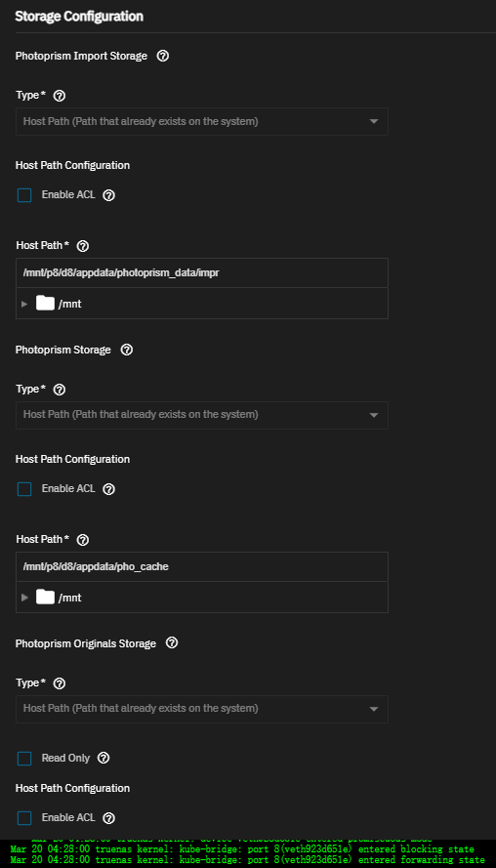Click help icon beside Read Only
This screenshot has height=868, width=496.
pyautogui.click(x=103, y=759)
